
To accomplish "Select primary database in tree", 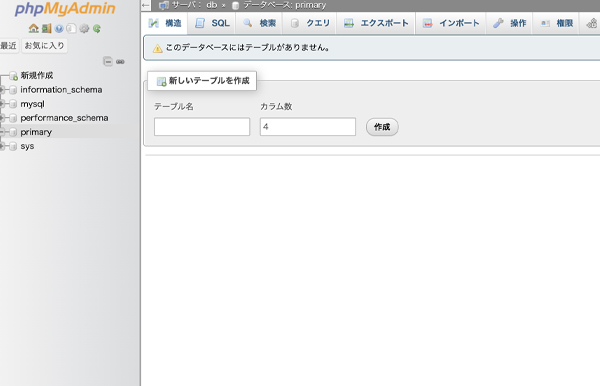I will [x=36, y=132].
